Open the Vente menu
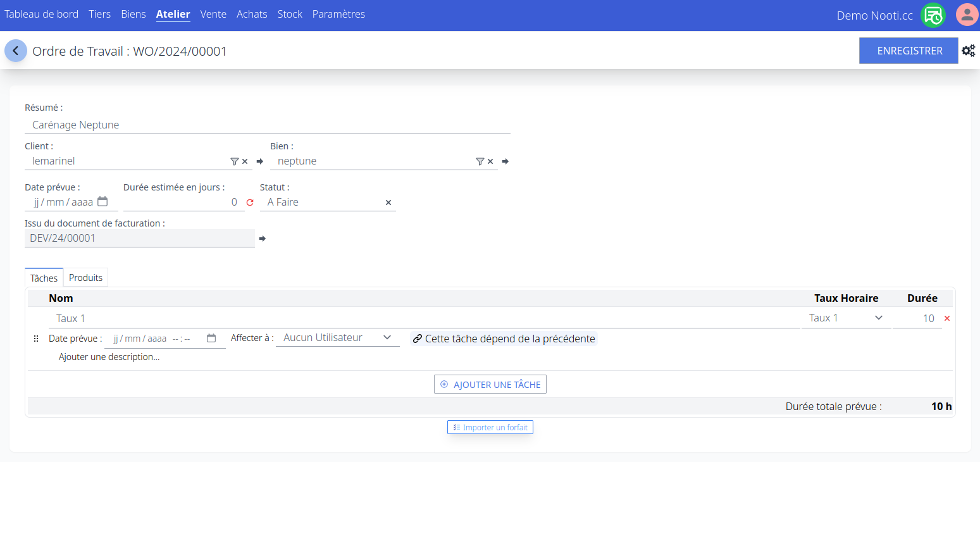 (213, 14)
